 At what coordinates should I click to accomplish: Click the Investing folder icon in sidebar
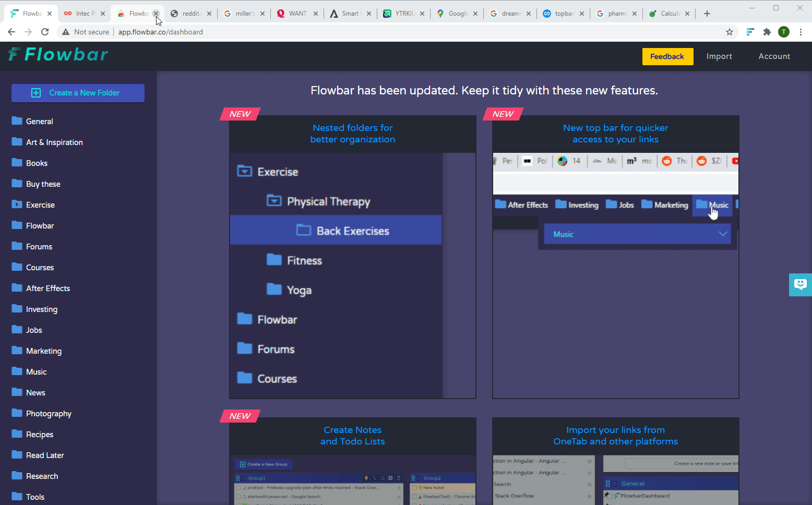[x=17, y=309]
